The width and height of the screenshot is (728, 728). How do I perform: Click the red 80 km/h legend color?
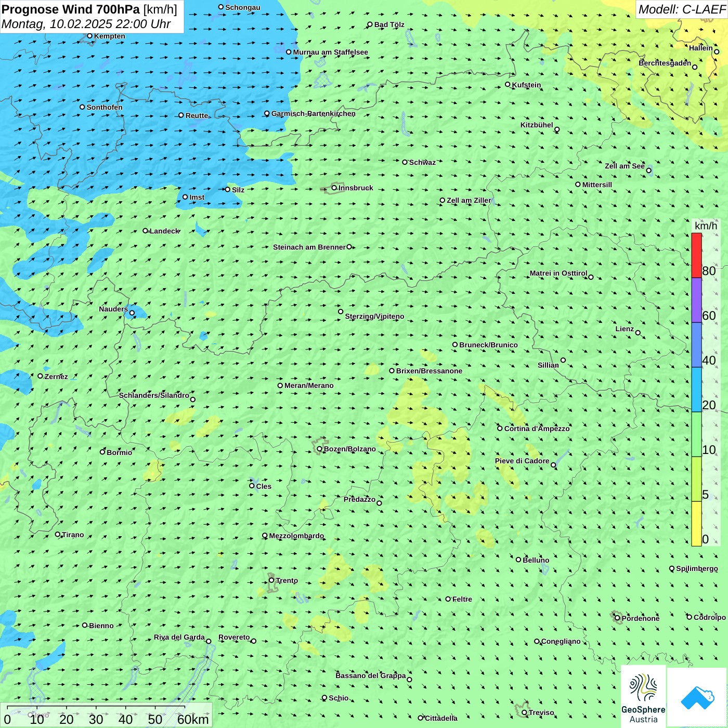pos(696,255)
